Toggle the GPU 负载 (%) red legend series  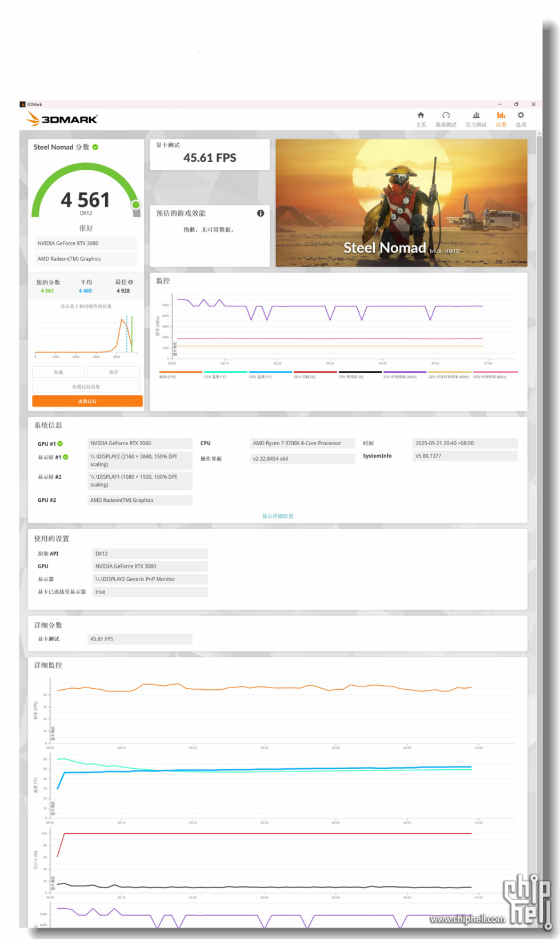(315, 374)
